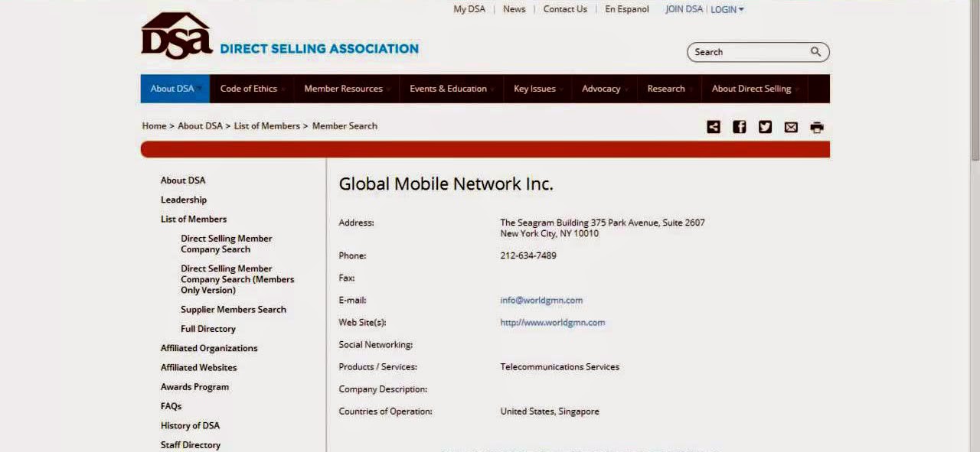
Task: Click in the Search field
Action: (x=749, y=52)
